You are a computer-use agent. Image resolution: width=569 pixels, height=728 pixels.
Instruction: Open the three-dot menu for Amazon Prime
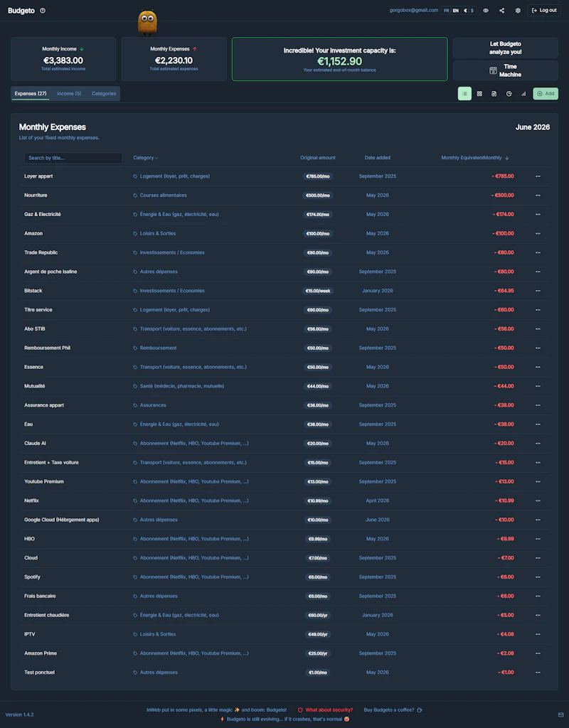[x=538, y=653]
